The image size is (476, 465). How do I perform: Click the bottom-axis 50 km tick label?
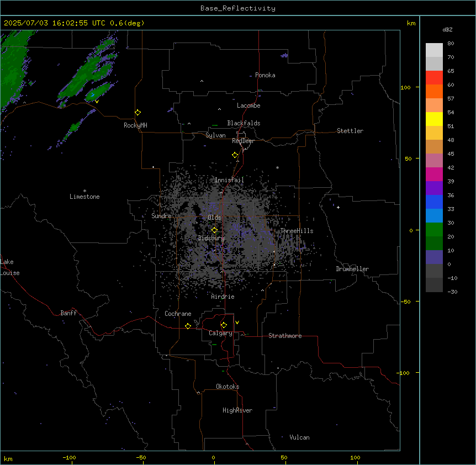(x=284, y=457)
